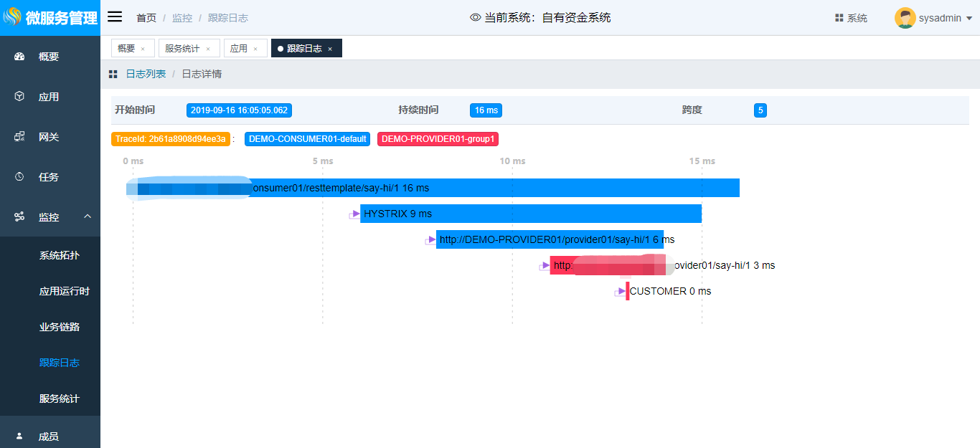
Task: Close the 服务统计 tab
Action: tap(208, 49)
